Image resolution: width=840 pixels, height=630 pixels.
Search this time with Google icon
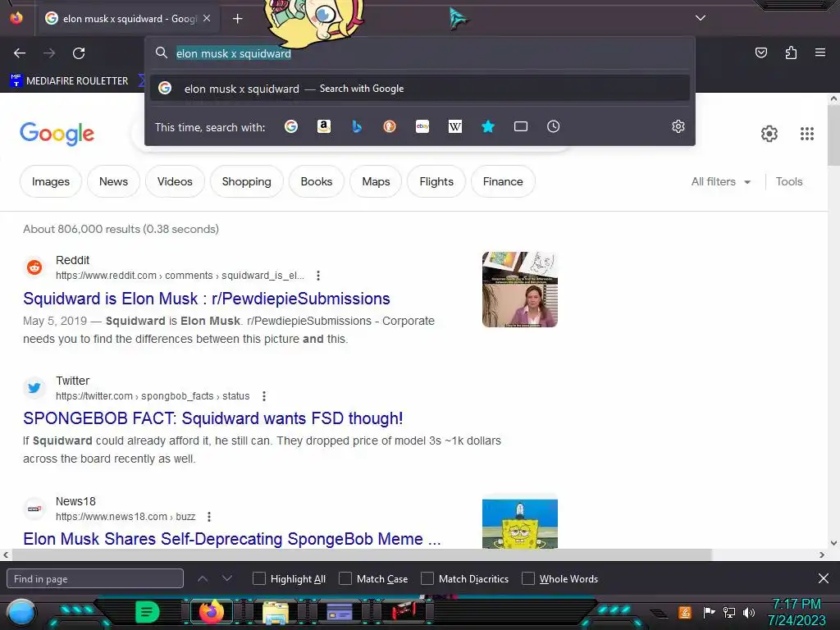coord(291,126)
